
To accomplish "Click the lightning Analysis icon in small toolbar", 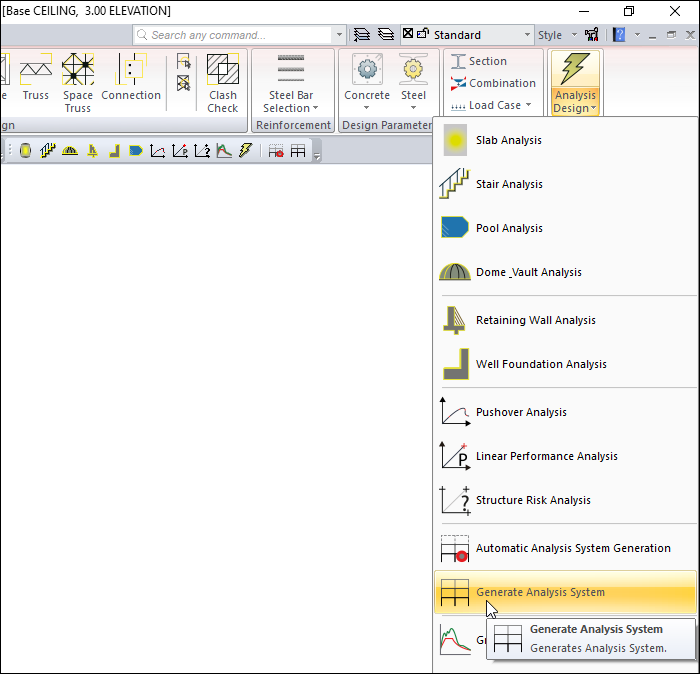I will [244, 151].
